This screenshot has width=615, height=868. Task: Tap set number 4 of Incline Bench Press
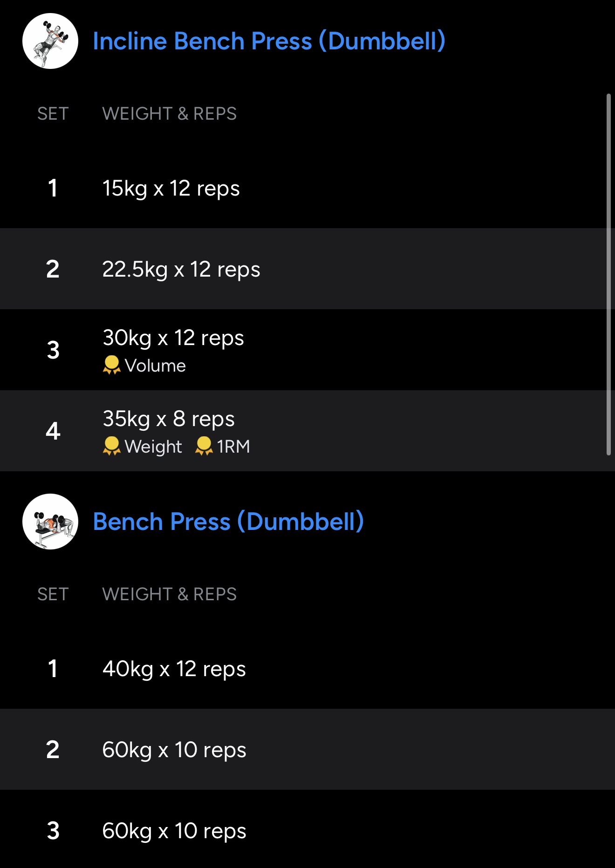coord(53,431)
